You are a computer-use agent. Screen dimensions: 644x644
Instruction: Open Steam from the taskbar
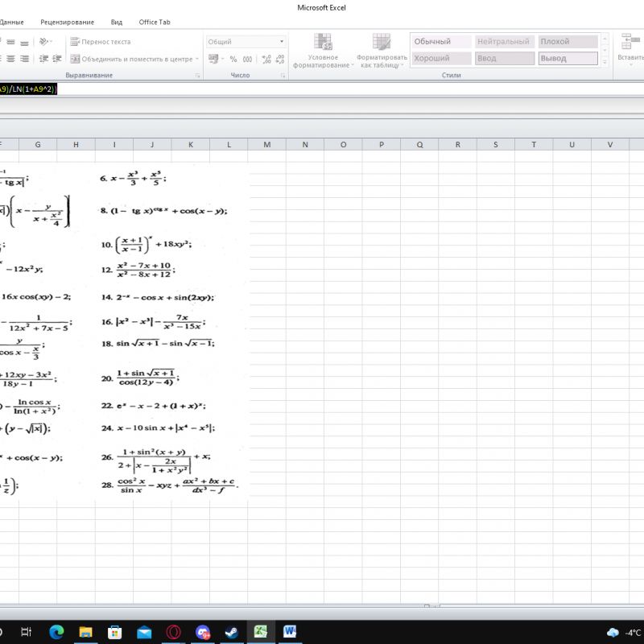tap(232, 632)
